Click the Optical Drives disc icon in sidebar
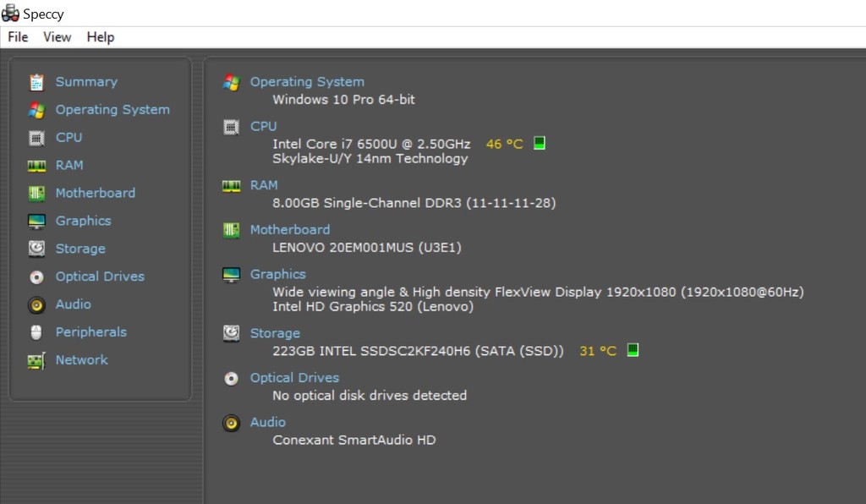The width and height of the screenshot is (866, 504). pos(36,277)
